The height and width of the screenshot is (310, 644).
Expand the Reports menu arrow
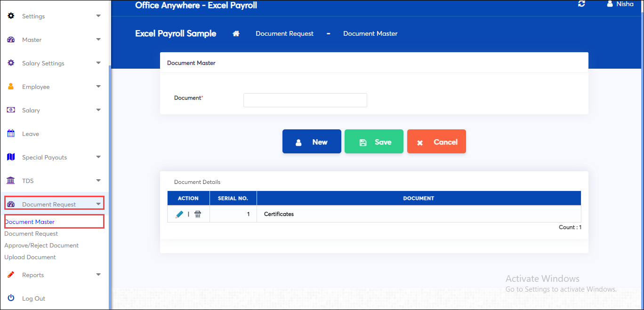coord(98,275)
